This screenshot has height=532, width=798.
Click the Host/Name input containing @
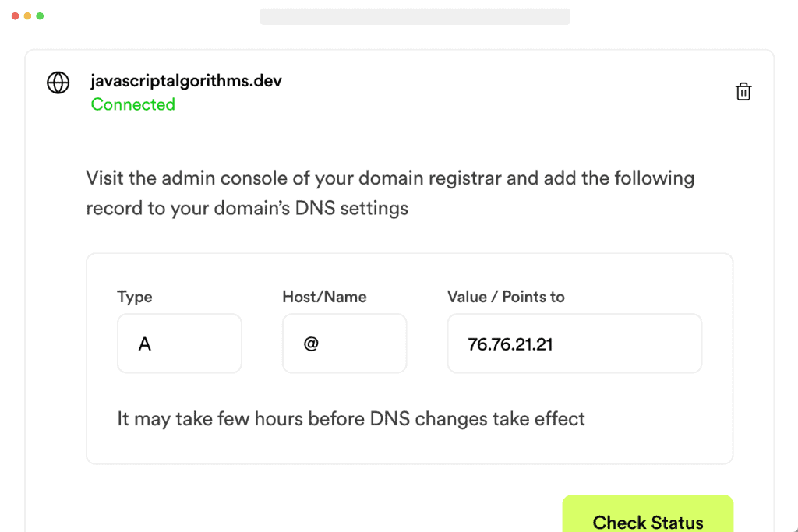pos(344,343)
